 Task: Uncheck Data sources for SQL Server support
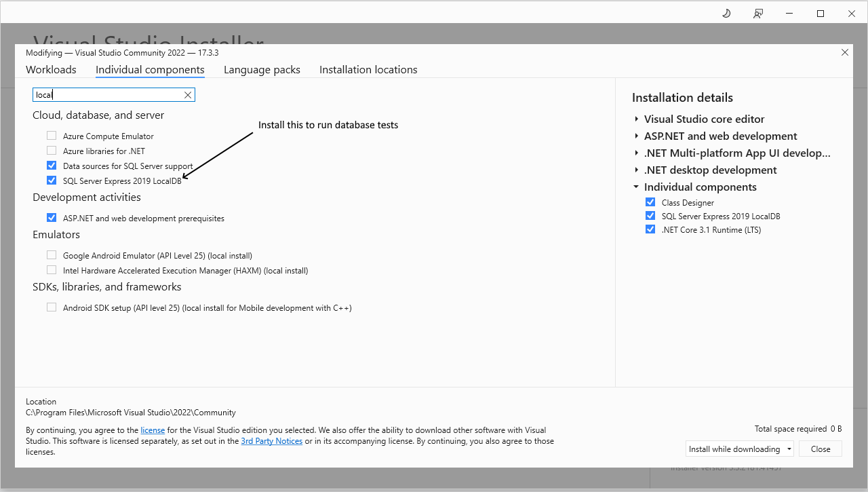pyautogui.click(x=52, y=166)
